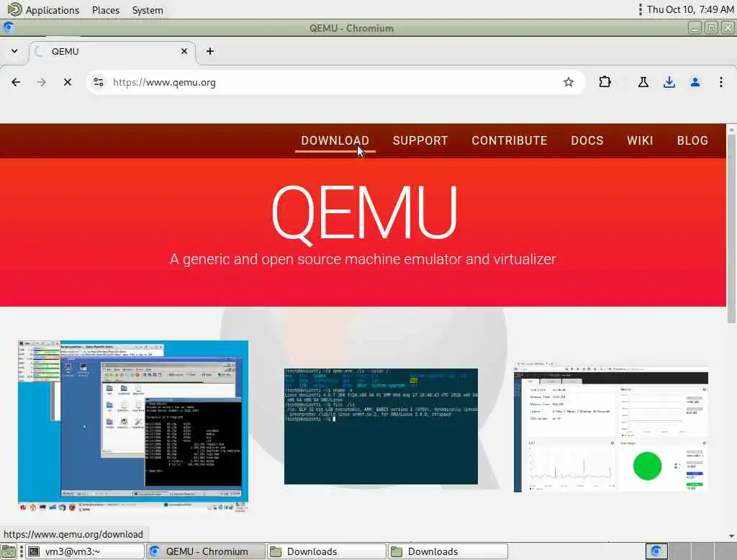Expand the tab search dropdown arrow
The height and width of the screenshot is (560, 737).
click(14, 51)
